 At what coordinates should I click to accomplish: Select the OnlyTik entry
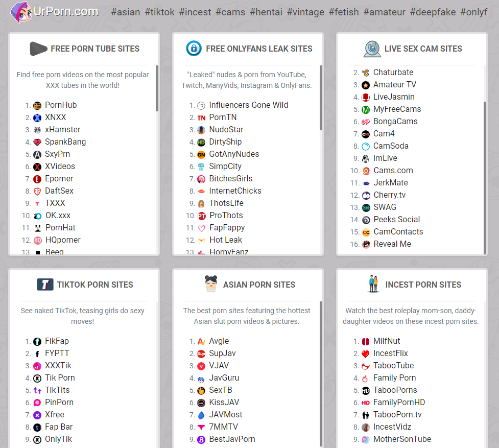pyautogui.click(x=59, y=439)
